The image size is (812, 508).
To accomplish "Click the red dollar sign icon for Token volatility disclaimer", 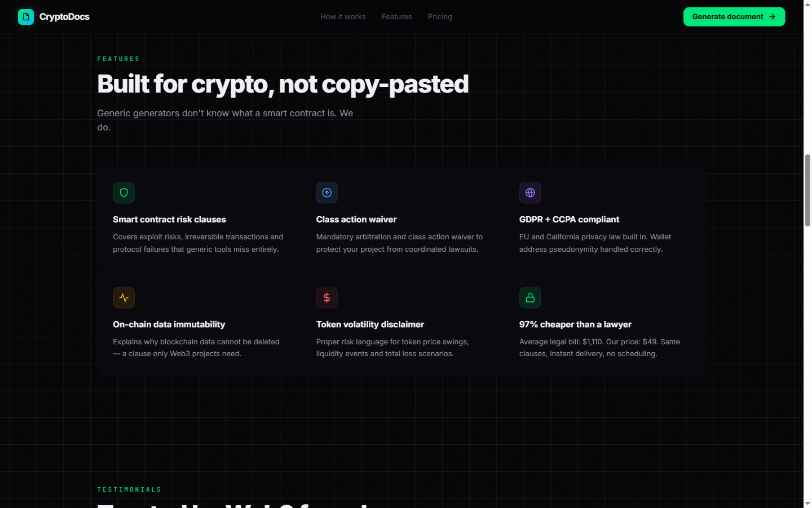I will [327, 297].
